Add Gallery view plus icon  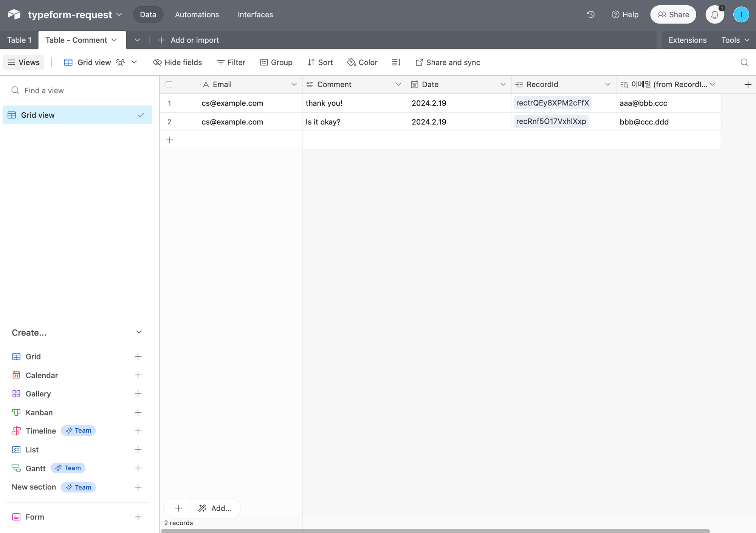pyautogui.click(x=138, y=394)
